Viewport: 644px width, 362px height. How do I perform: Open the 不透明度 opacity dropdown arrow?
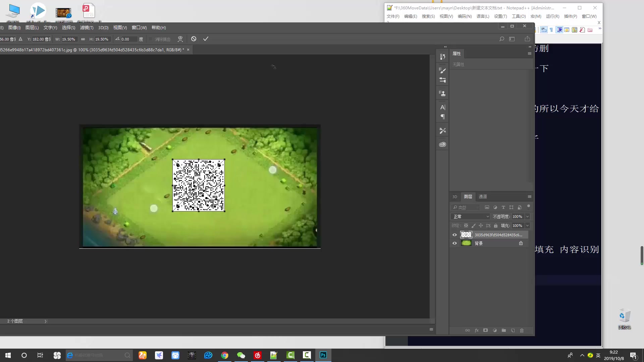coord(527,217)
